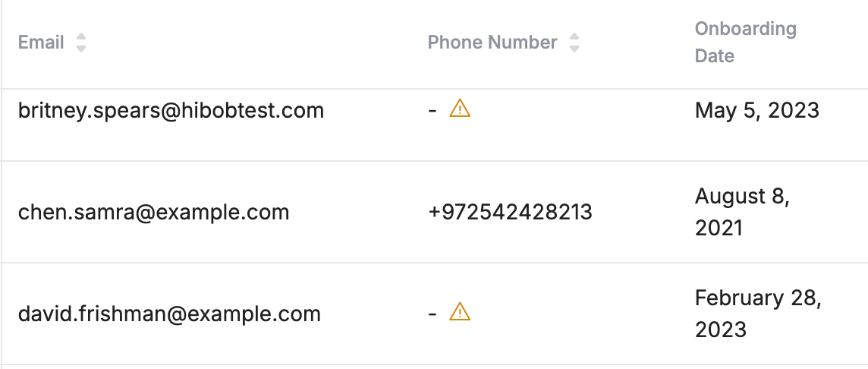Select the May 5, 2023 date cell

[756, 110]
